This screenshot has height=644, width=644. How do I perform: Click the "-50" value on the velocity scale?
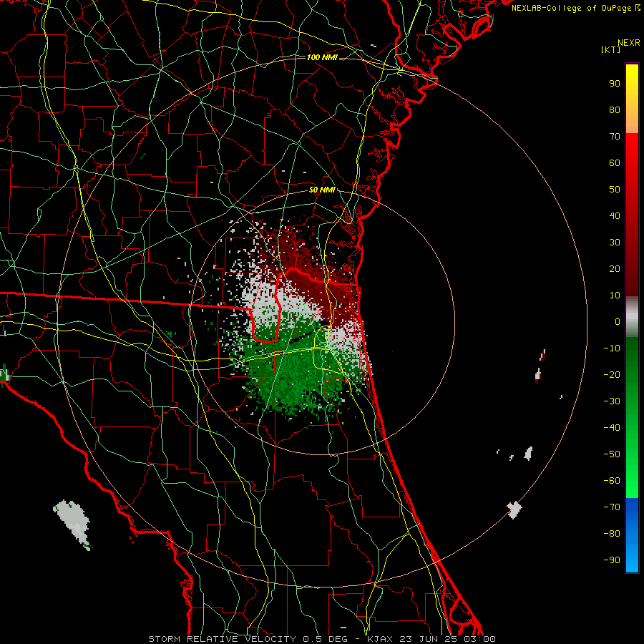pyautogui.click(x=612, y=454)
